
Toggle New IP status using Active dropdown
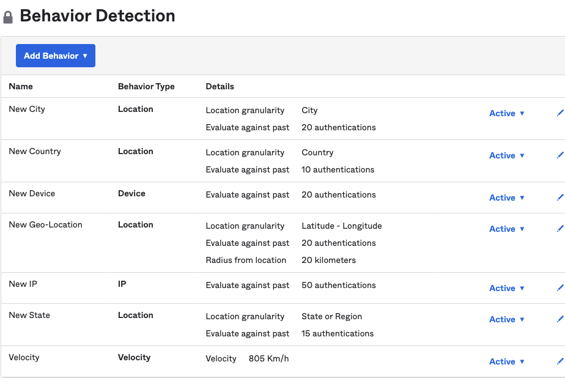[x=507, y=288]
